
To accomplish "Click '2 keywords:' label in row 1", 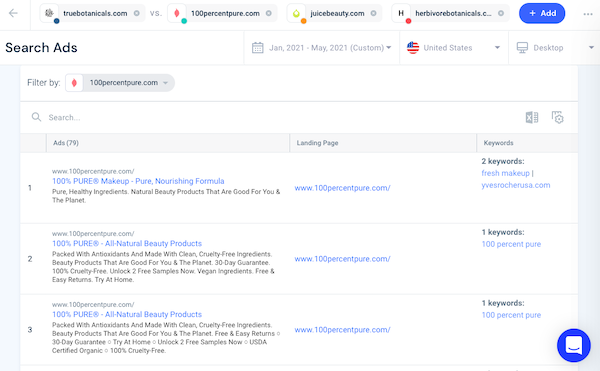I will click(503, 161).
